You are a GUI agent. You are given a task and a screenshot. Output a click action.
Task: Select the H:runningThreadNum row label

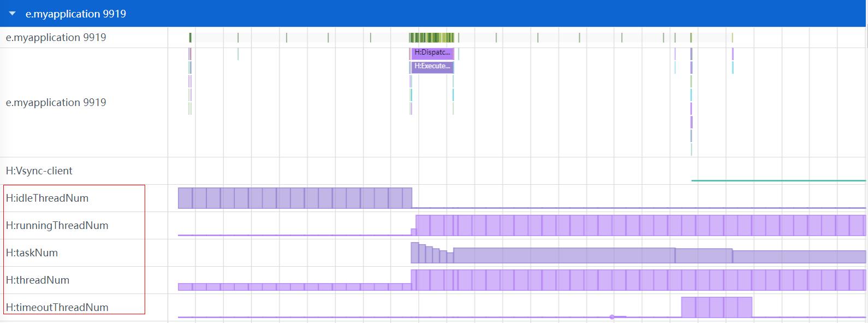pos(57,226)
